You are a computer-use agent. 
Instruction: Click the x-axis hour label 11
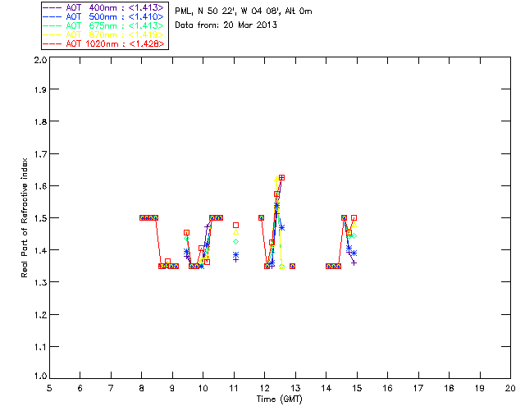(234, 388)
